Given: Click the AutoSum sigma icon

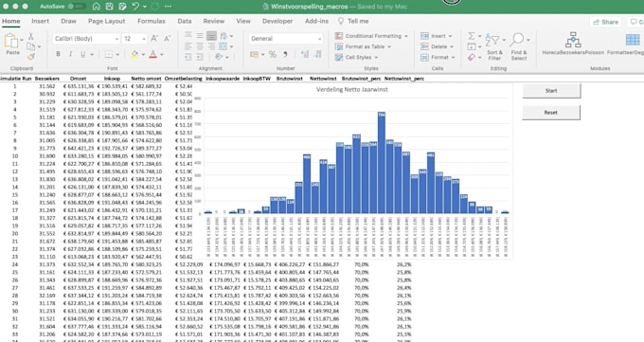Looking at the screenshot, I should 472,36.
